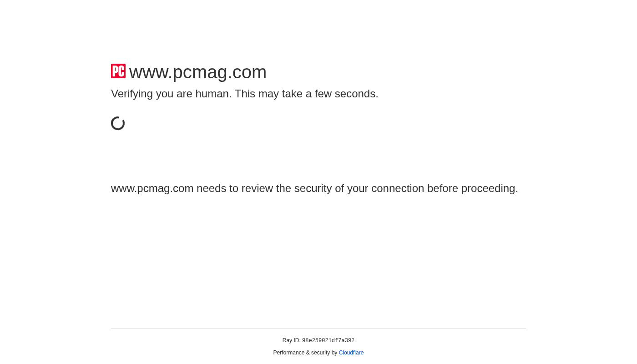
Task: Click the "Performance & security by" text
Action: tap(305, 353)
